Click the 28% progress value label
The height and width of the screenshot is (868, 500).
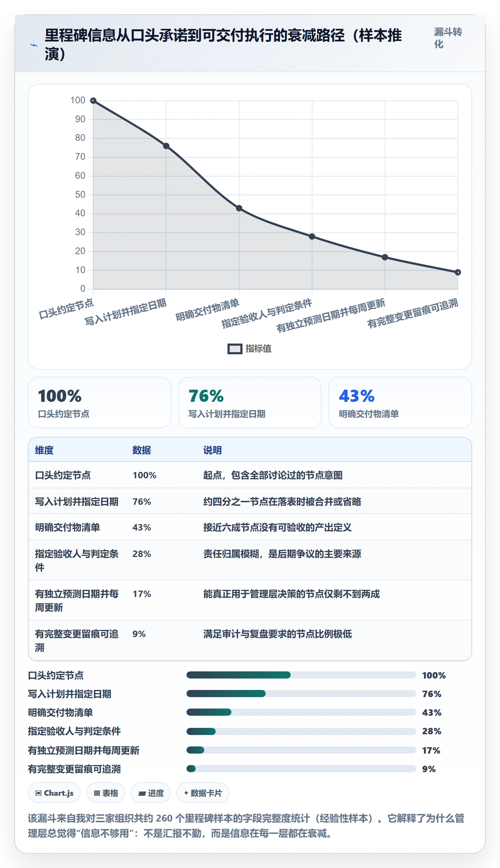click(x=432, y=731)
